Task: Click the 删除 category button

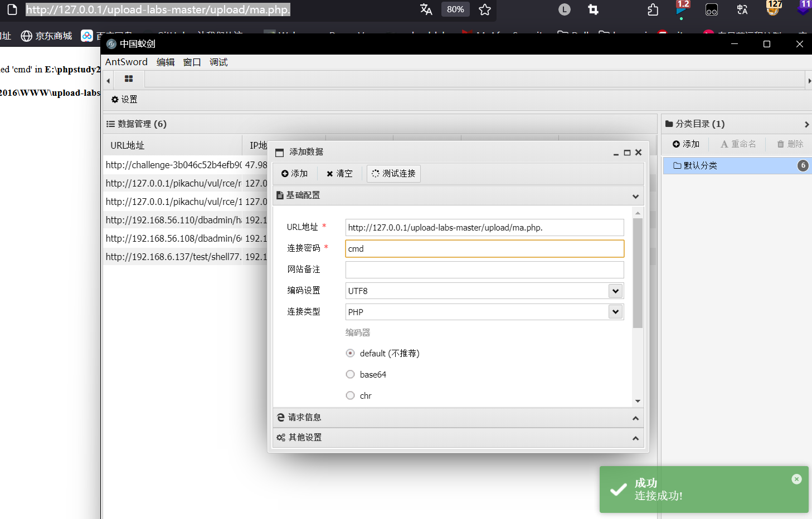Action: tap(790, 144)
